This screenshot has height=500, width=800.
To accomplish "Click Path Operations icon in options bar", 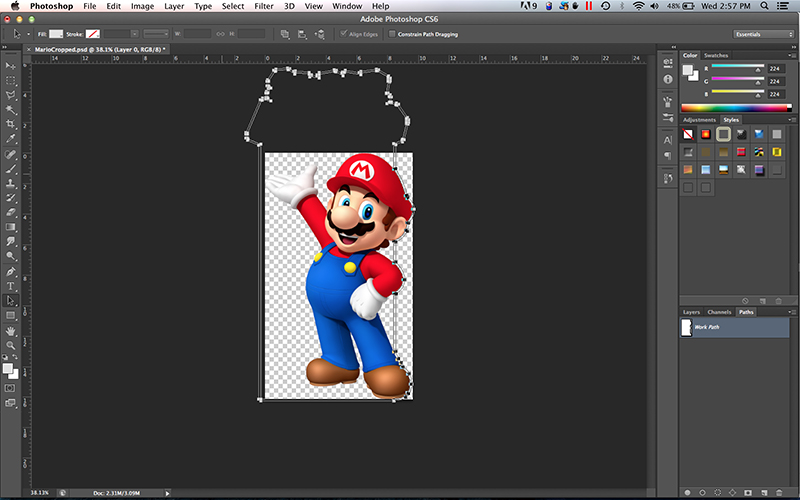I will [285, 34].
